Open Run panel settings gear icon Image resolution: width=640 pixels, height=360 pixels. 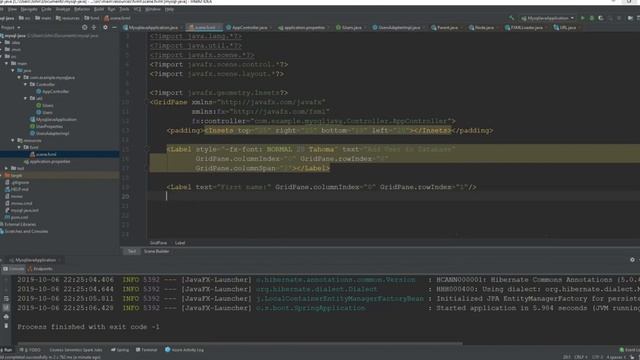[632, 260]
